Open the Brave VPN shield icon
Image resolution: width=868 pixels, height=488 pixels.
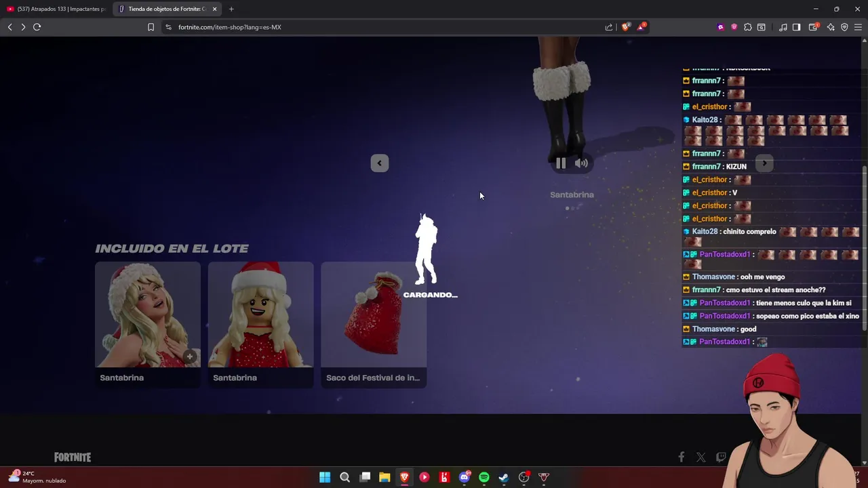(x=844, y=27)
